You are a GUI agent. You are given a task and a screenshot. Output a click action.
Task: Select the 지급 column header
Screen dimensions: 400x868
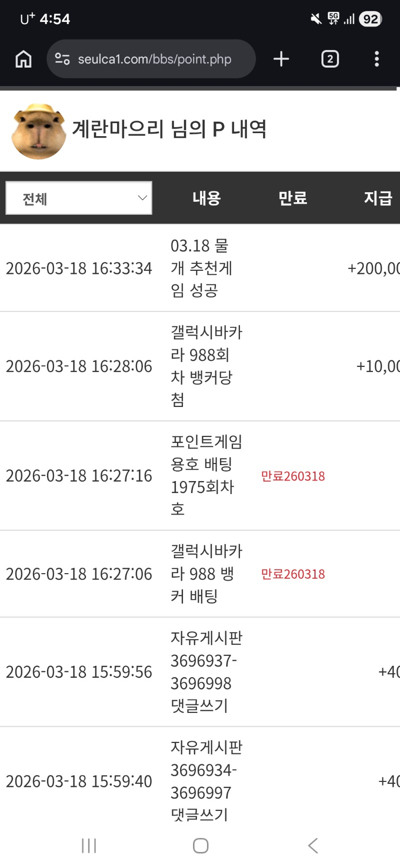[377, 198]
